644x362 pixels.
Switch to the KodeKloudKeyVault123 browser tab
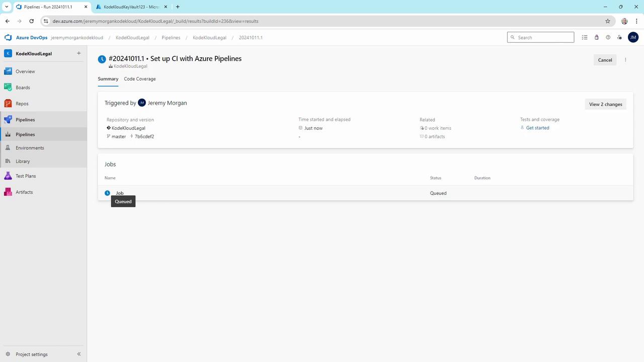pos(131,7)
